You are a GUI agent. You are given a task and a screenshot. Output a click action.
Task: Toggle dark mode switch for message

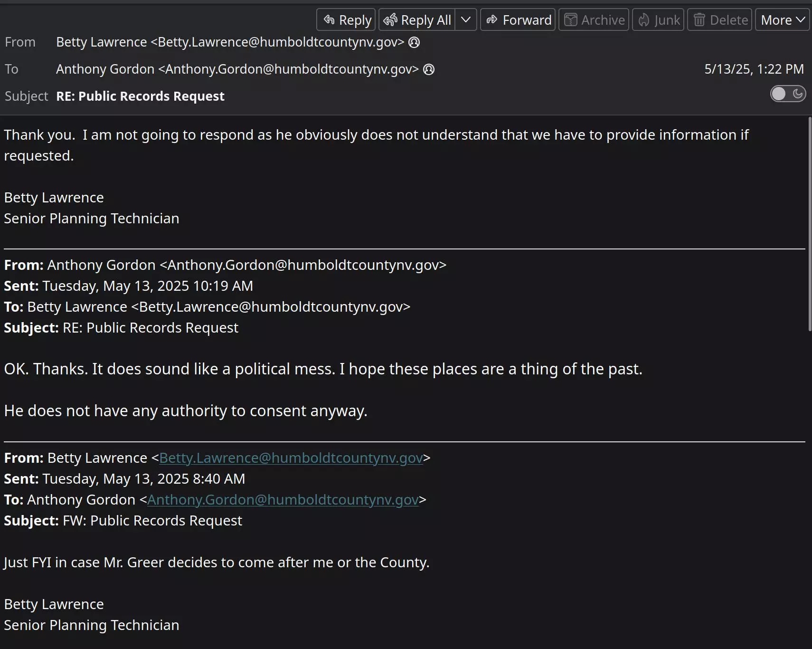pos(788,94)
